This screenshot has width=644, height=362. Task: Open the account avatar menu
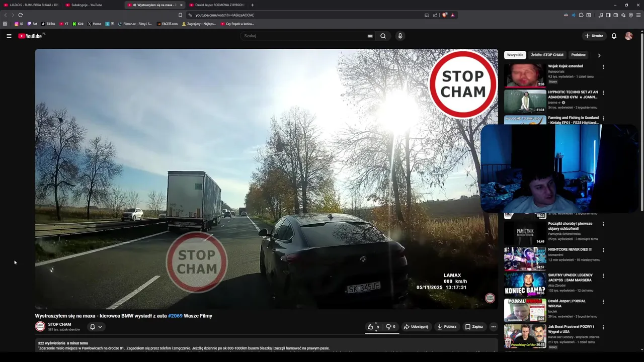(628, 36)
